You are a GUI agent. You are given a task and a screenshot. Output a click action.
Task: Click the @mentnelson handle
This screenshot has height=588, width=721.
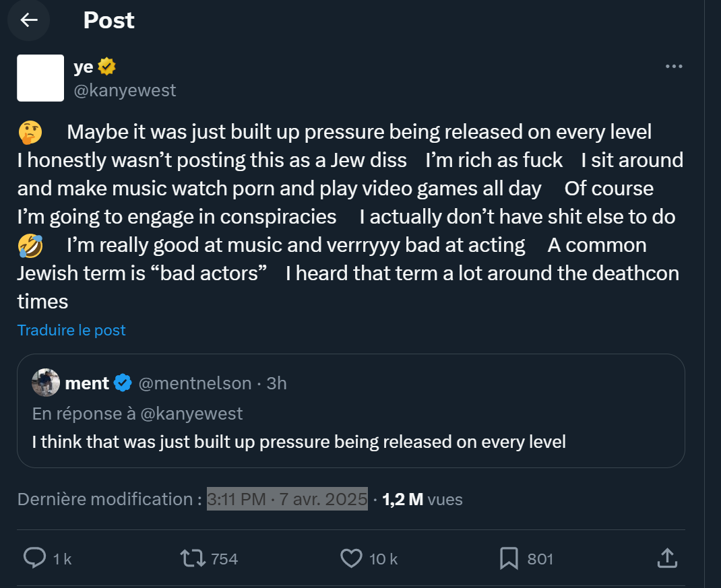(x=195, y=383)
